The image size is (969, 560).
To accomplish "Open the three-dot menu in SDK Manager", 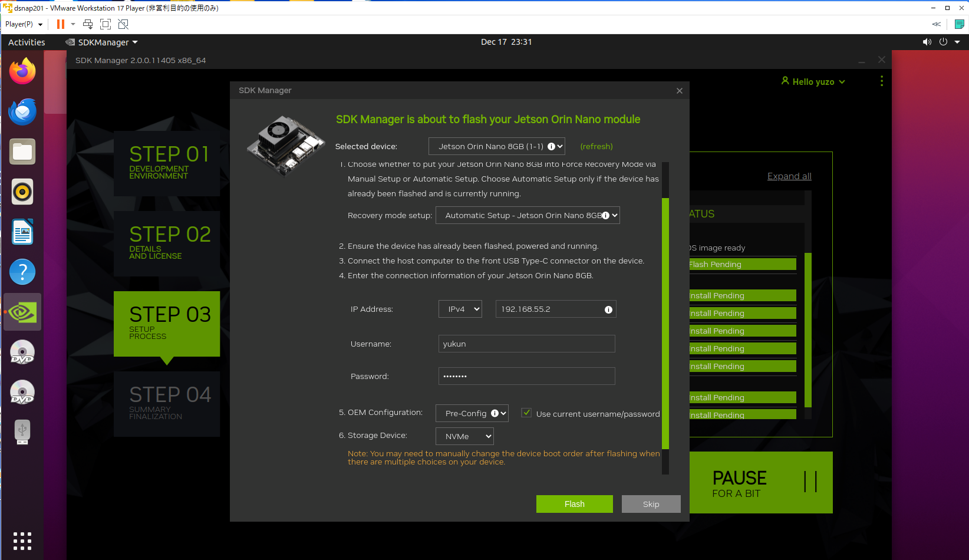I will 882,81.
